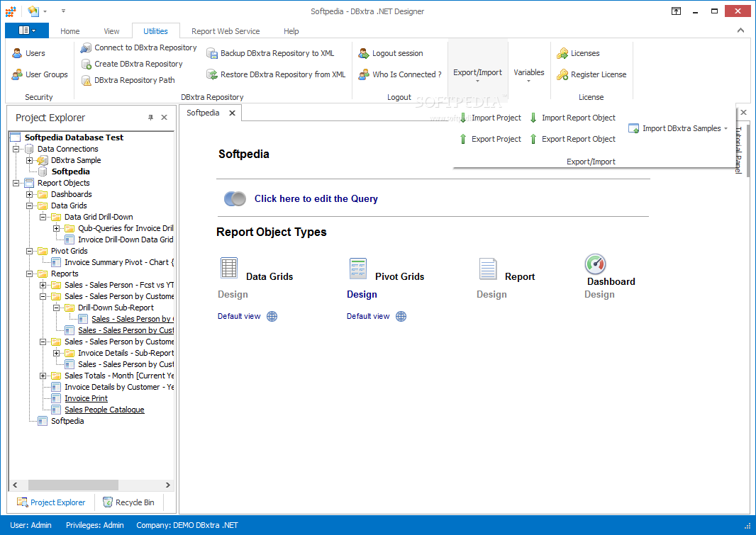Open Import DBxtra Samples dropdown

(679, 128)
